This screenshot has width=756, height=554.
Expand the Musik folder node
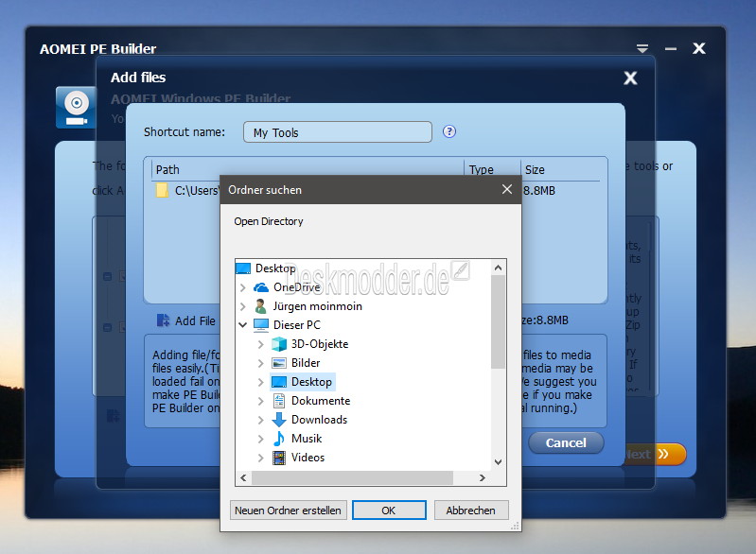[261, 439]
